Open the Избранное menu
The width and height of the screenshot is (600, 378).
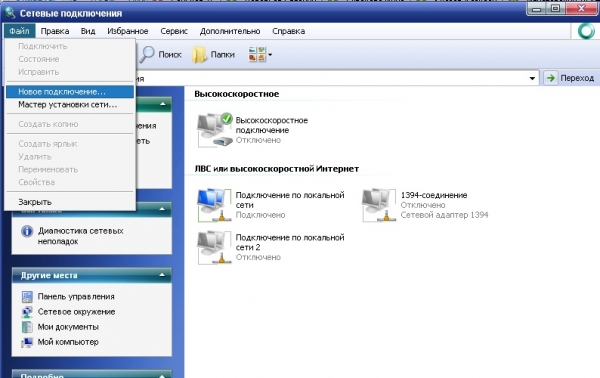click(x=128, y=31)
